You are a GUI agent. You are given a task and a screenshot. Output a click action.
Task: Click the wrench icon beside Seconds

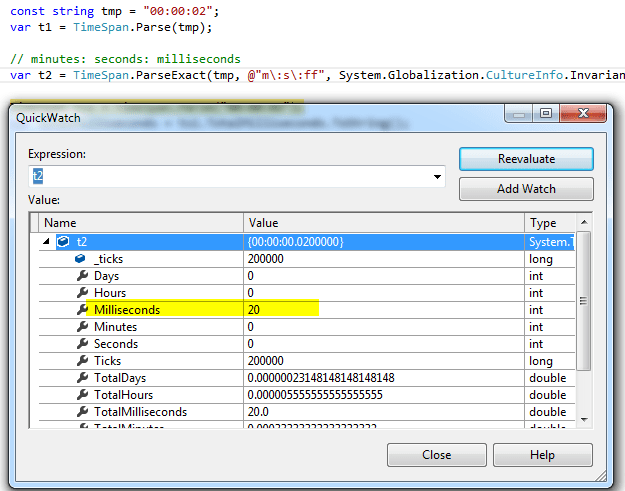click(x=82, y=344)
